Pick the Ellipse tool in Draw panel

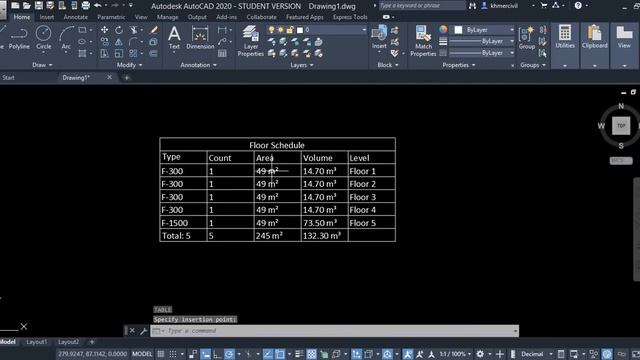point(82,42)
